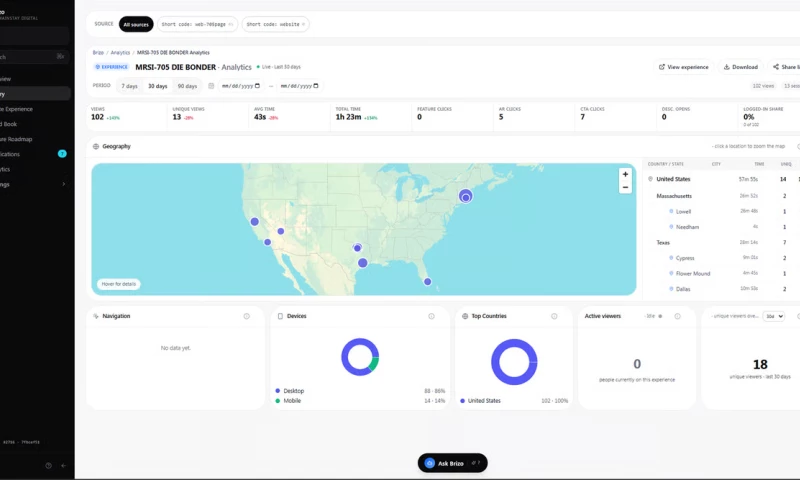Click the Mobile legend color dot

[x=278, y=400]
